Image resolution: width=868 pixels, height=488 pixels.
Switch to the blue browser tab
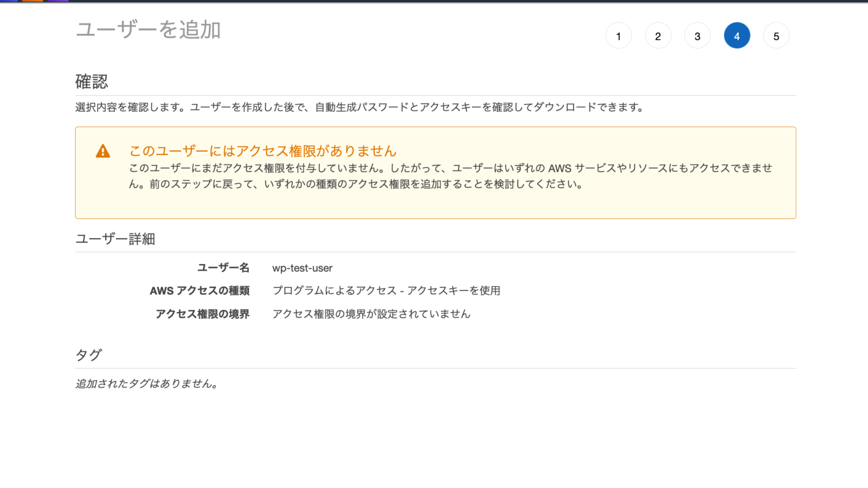8,2
